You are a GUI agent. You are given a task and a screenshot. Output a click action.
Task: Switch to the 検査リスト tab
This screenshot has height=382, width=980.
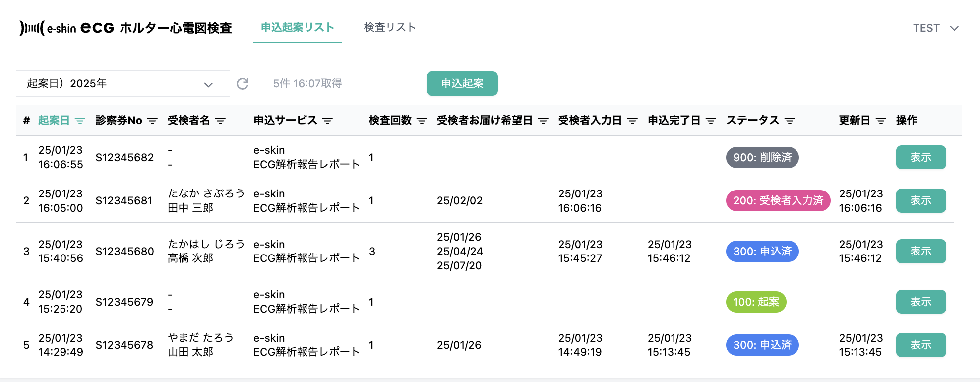tap(389, 28)
